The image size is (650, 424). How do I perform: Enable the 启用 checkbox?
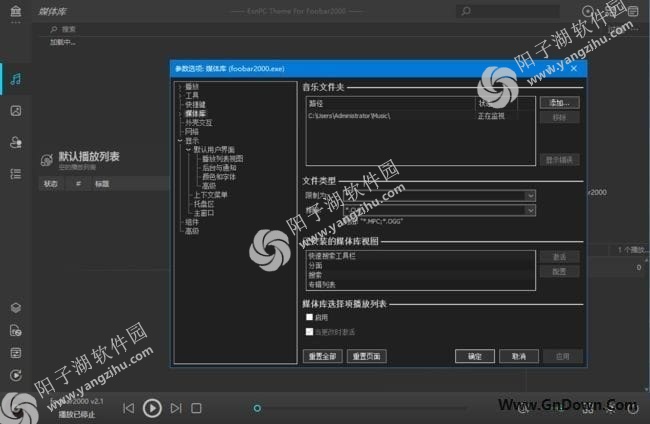309,317
